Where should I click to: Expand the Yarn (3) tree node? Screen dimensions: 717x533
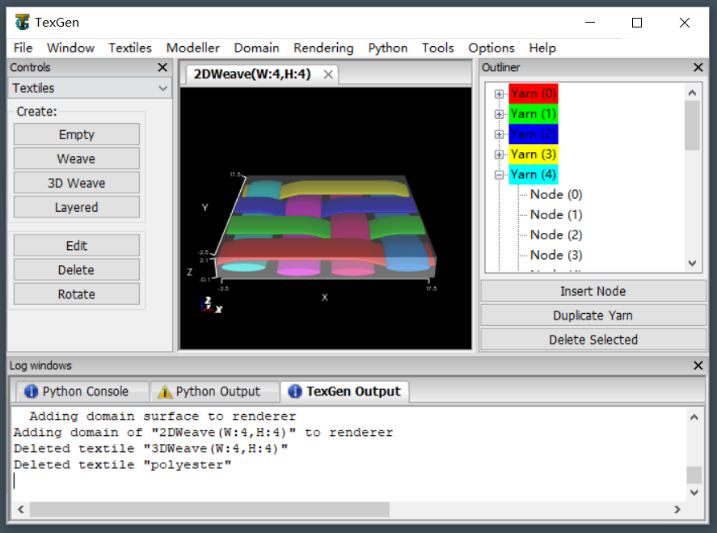pyautogui.click(x=499, y=154)
